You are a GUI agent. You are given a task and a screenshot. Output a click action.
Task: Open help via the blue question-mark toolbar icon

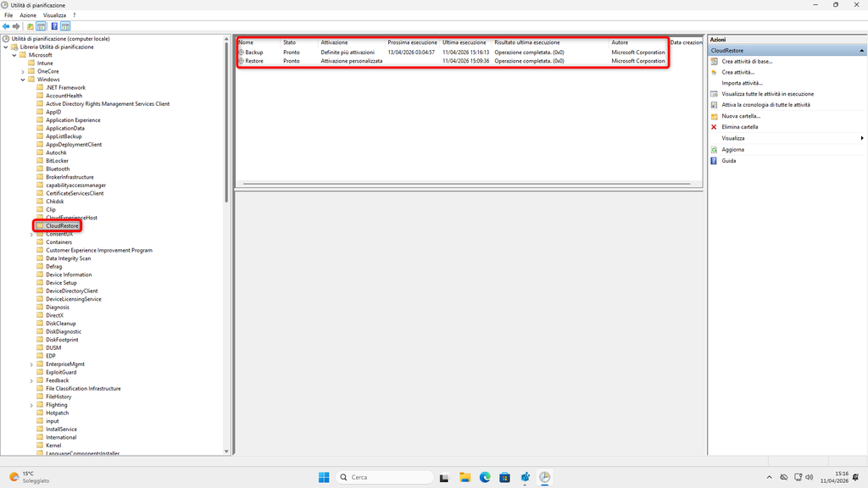(x=54, y=26)
